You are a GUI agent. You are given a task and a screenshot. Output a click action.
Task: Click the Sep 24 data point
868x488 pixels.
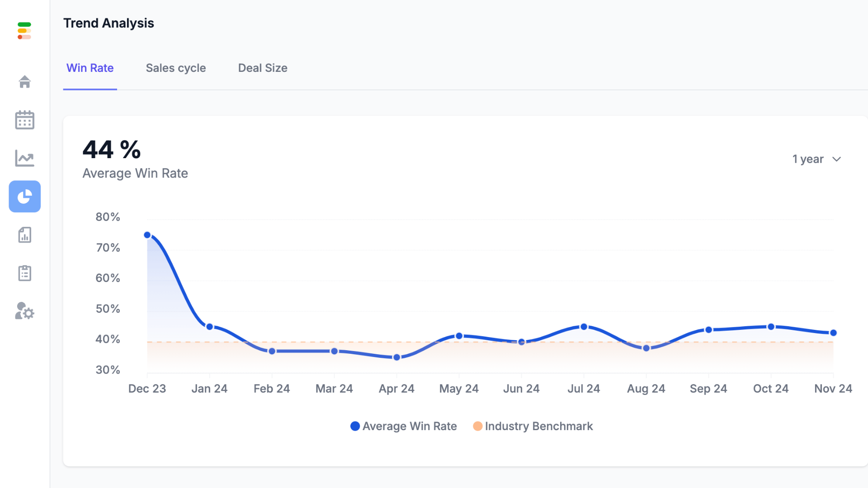pyautogui.click(x=708, y=330)
